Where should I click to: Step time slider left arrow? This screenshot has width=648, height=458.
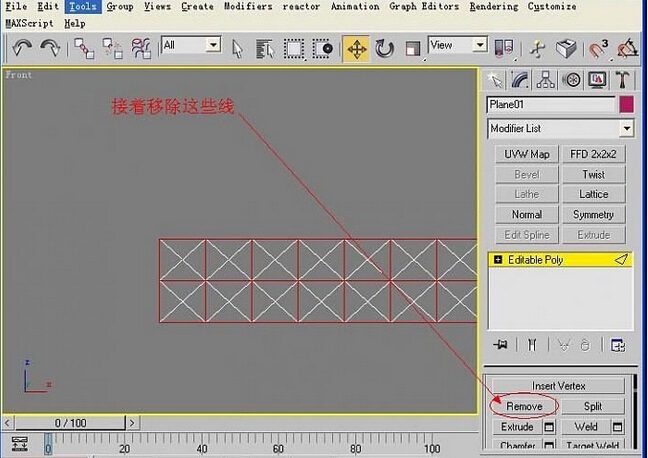click(x=7, y=423)
